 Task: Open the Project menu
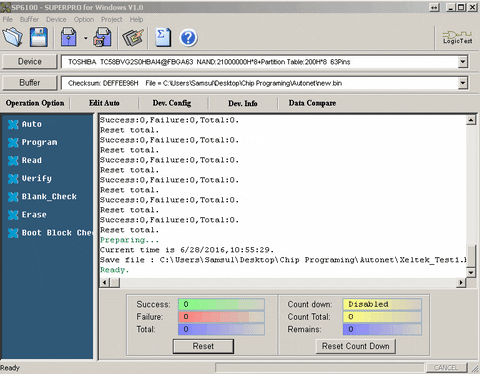coord(112,19)
